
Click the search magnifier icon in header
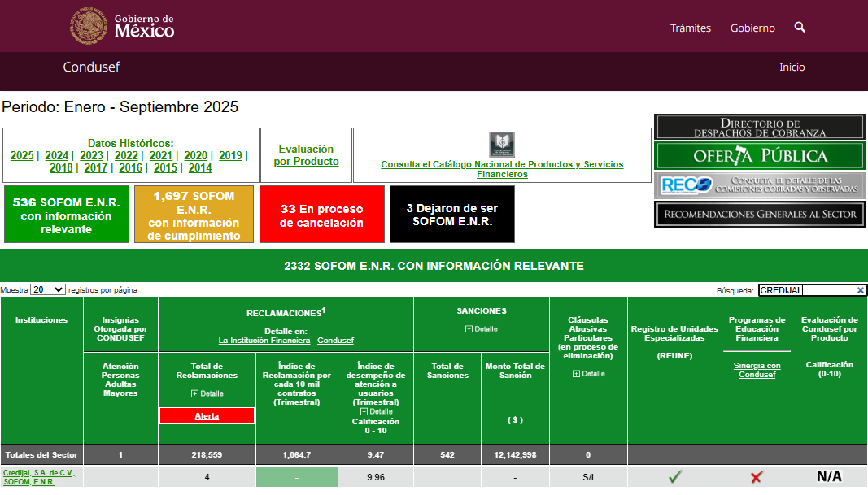[x=800, y=28]
